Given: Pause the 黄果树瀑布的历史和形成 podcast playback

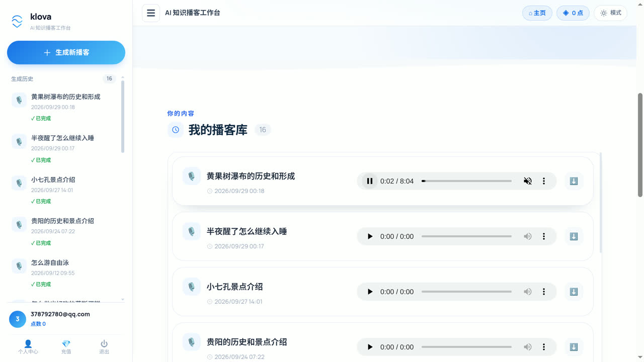Looking at the screenshot, I should (x=370, y=181).
